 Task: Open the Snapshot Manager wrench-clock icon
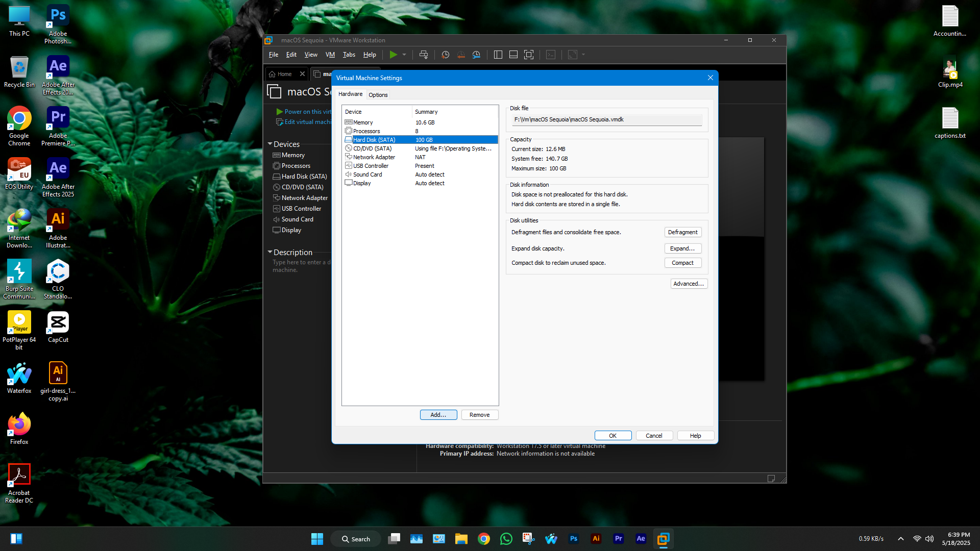[x=476, y=55]
